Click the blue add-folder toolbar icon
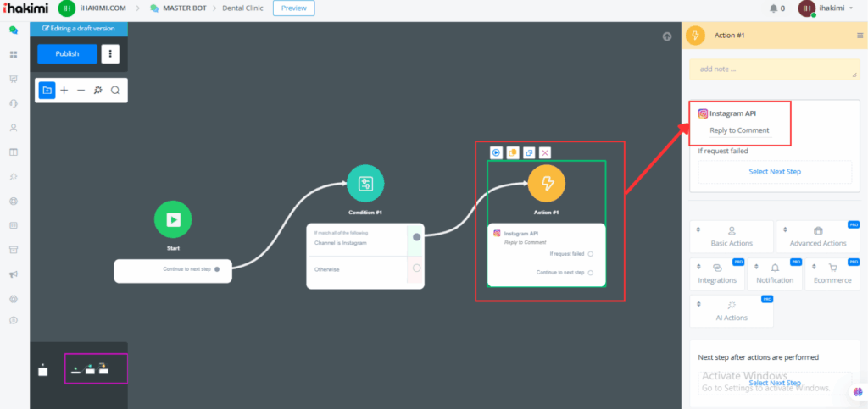The height and width of the screenshot is (409, 868). tap(47, 90)
